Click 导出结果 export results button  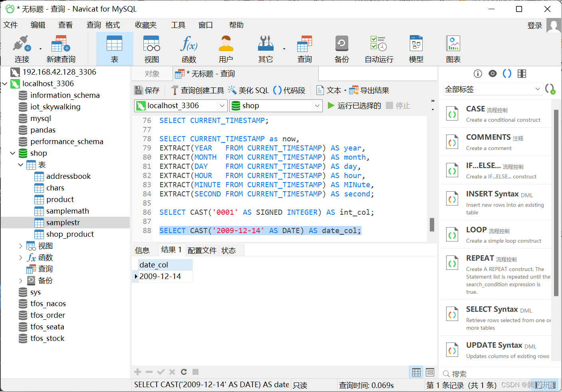pos(369,91)
